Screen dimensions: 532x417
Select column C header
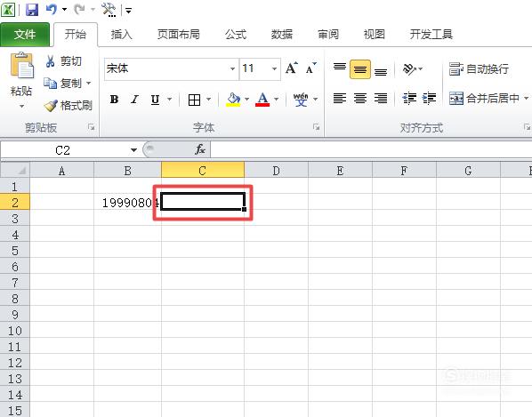coord(203,170)
